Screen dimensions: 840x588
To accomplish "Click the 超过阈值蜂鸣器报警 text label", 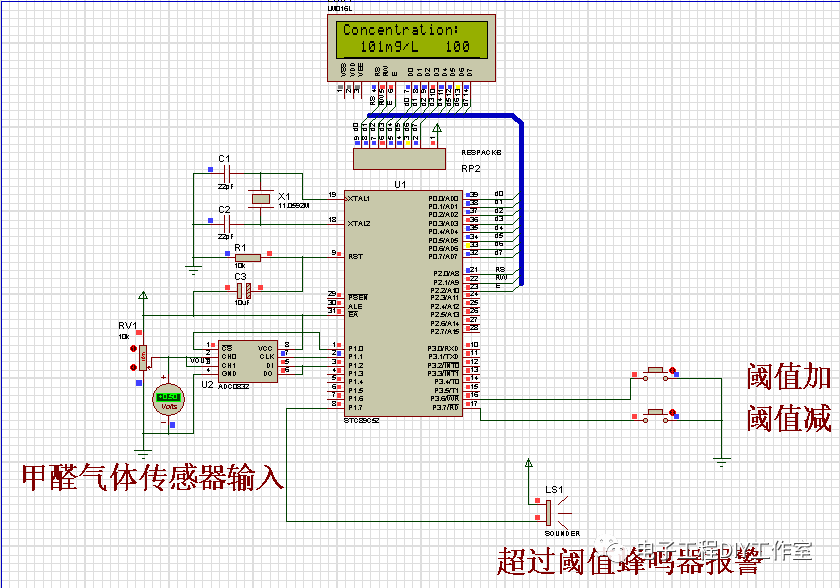I will [629, 561].
